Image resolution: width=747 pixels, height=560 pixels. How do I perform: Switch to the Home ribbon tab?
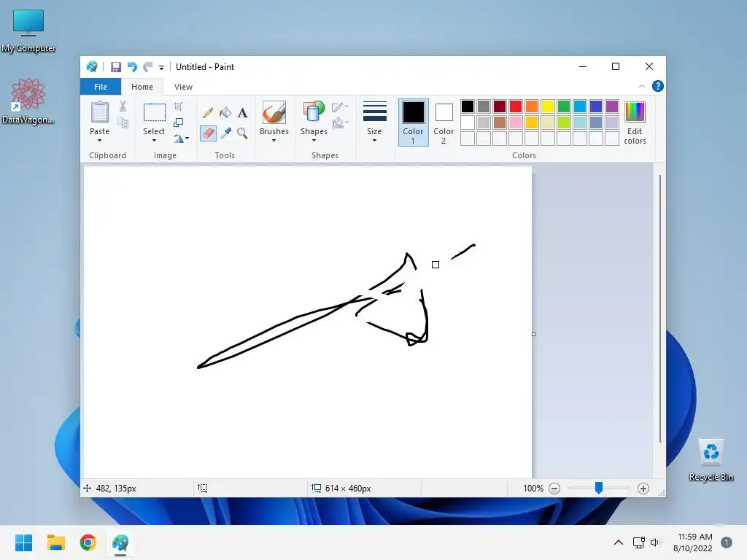click(142, 87)
